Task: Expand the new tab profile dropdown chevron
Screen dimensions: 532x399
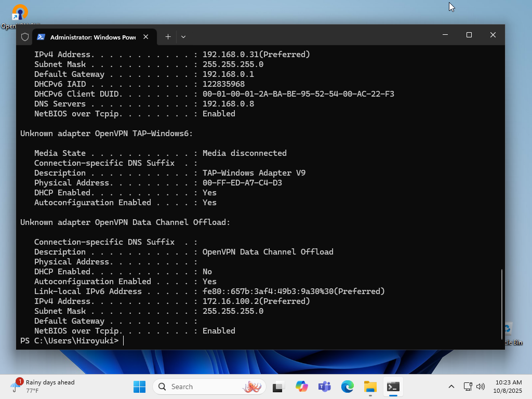Action: [183, 36]
